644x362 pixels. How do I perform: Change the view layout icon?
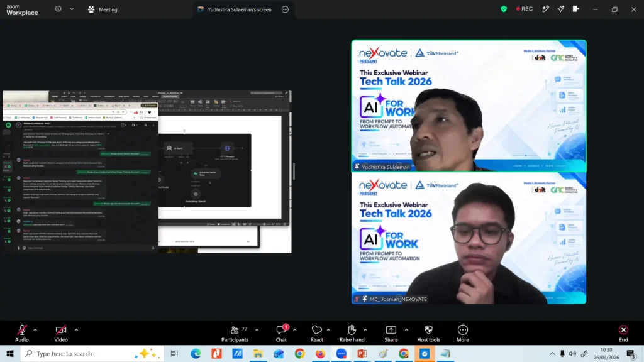(x=576, y=9)
